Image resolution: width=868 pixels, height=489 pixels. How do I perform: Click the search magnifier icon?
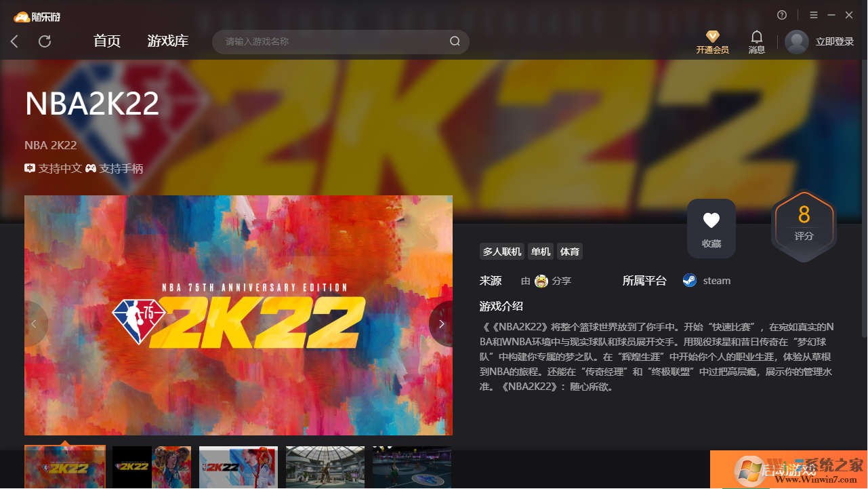(455, 41)
